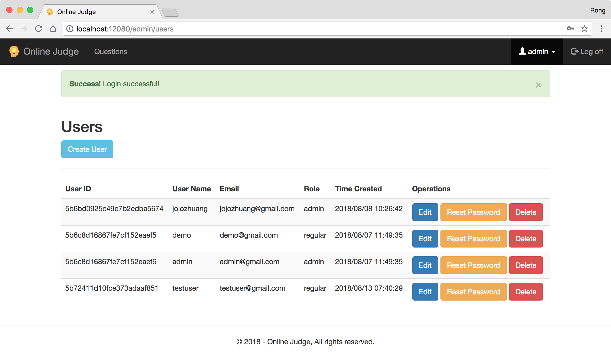611x364 pixels.
Task: Reset password for jojozhuang
Action: tap(473, 212)
